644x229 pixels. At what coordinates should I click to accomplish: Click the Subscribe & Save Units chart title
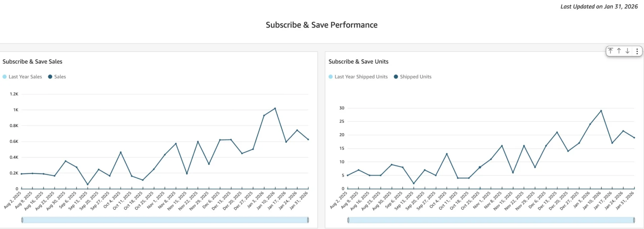[358, 62]
